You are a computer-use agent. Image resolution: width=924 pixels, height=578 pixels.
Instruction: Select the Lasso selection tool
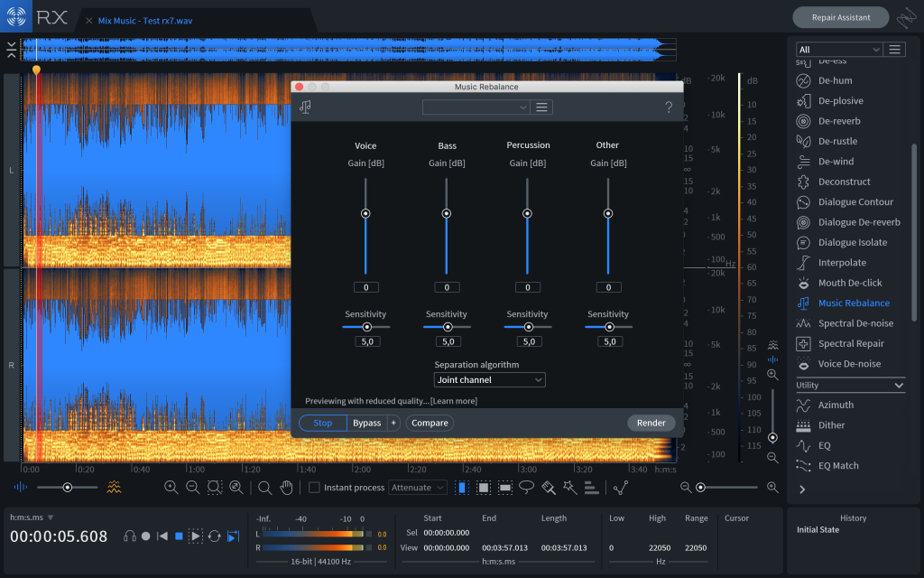pos(526,488)
